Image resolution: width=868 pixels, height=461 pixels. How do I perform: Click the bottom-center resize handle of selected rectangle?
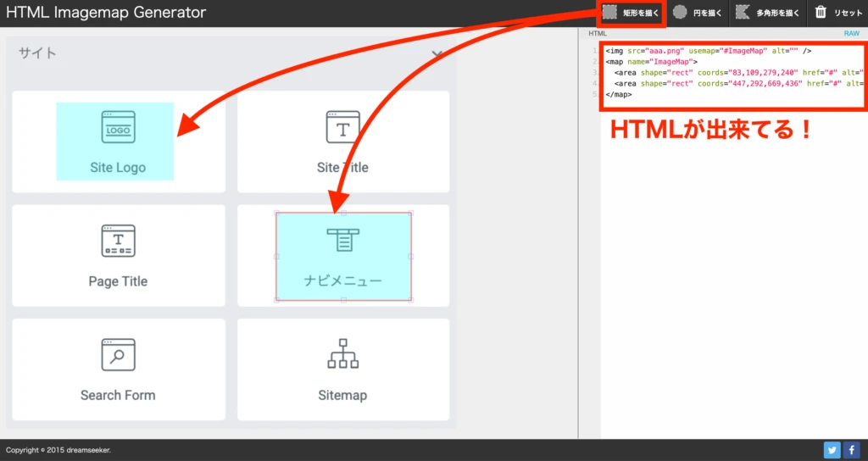(x=344, y=300)
